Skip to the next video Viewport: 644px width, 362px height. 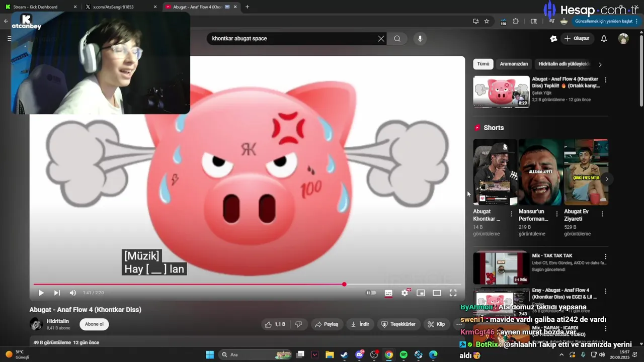[x=57, y=293]
